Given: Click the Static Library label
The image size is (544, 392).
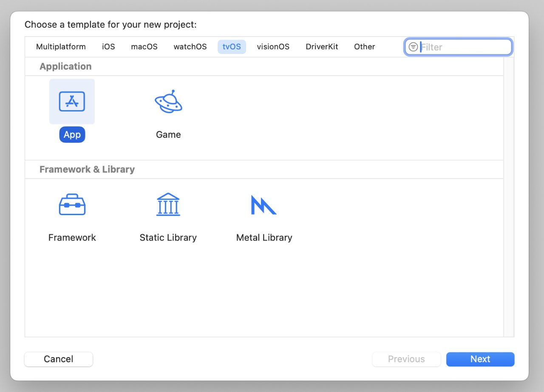Looking at the screenshot, I should coord(168,238).
